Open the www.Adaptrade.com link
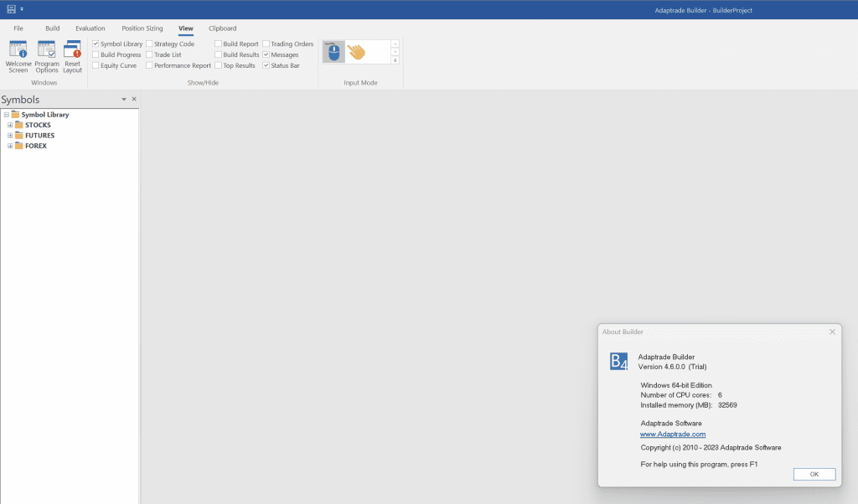858x504 pixels. tap(672, 435)
